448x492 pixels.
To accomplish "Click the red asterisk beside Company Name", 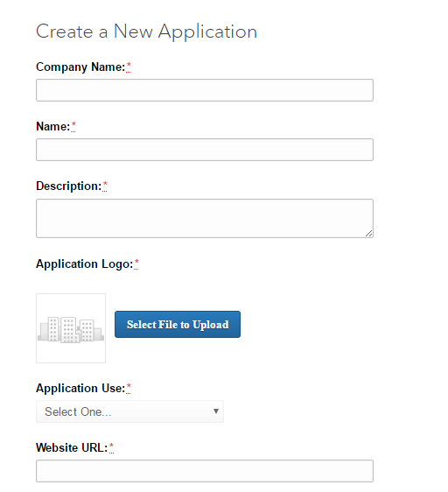I will 129,67.
